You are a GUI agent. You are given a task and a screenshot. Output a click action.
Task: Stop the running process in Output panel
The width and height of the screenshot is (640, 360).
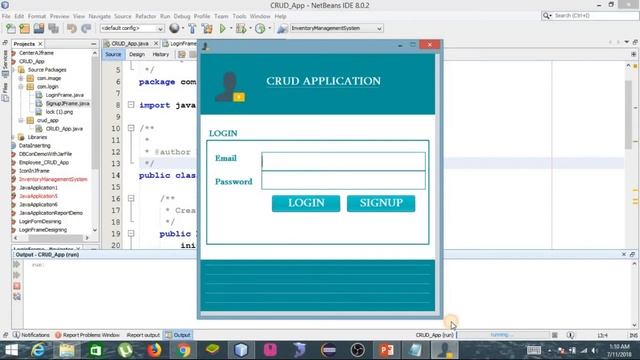(x=17, y=286)
